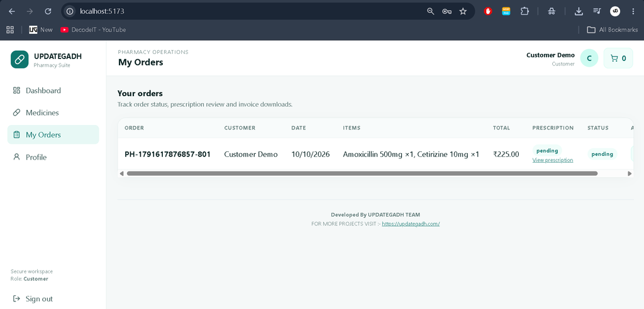
Task: Click the Your orders heading
Action: point(140,93)
